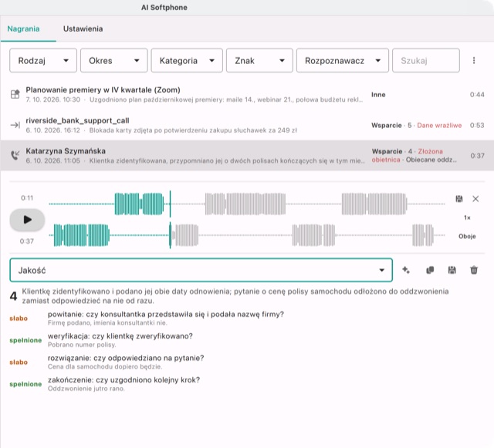Click the Inne category label
Viewport: 494px width, 448px height.
pos(378,95)
